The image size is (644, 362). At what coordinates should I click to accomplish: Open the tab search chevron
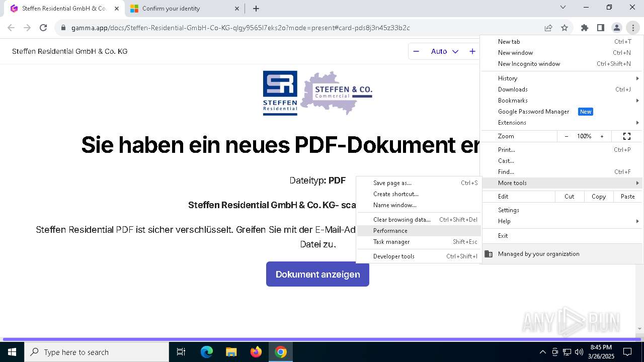pyautogui.click(x=563, y=7)
